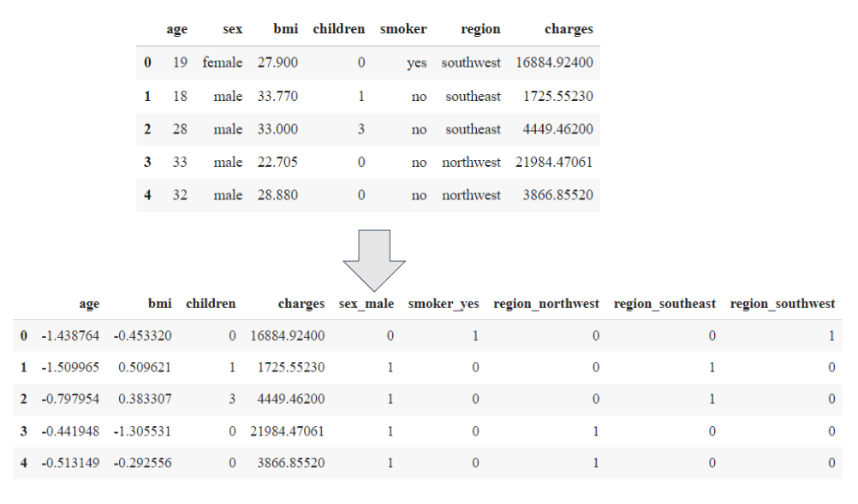Image resolution: width=858 pixels, height=504 pixels.
Task: Select the female cell in the sex column
Action: (x=223, y=62)
